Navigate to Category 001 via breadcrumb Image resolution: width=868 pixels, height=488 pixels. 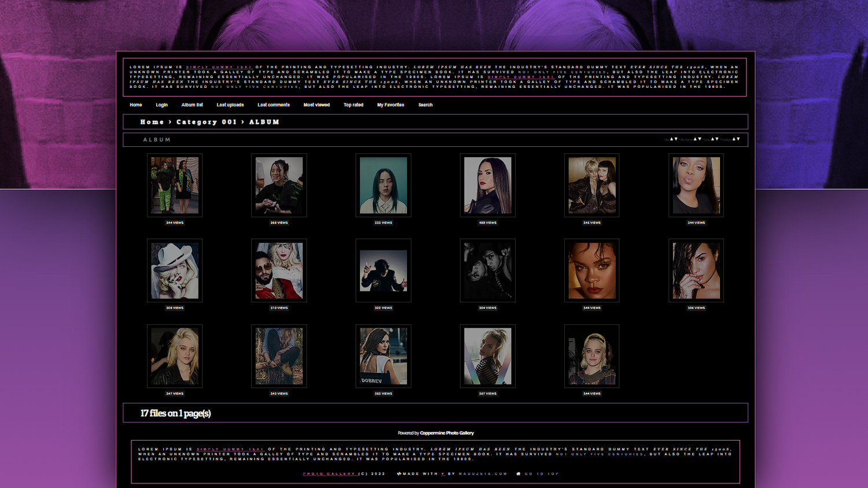(207, 122)
